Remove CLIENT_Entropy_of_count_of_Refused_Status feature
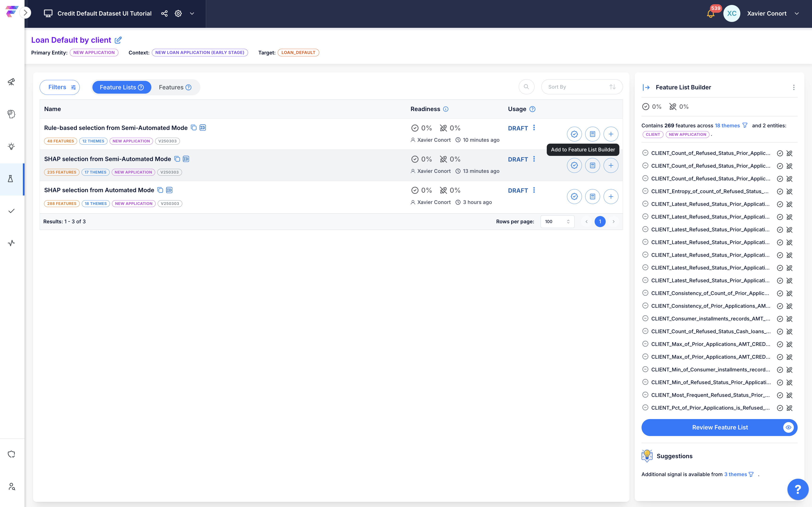 pos(645,191)
